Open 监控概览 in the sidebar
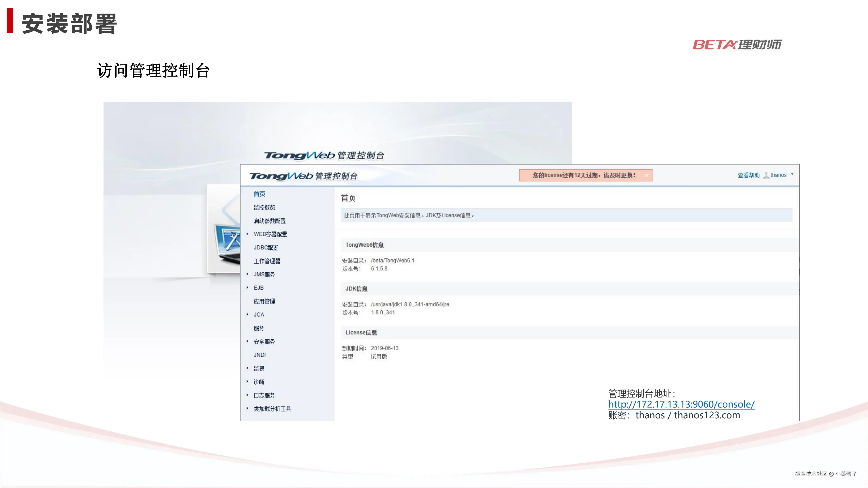Viewport: 868px width, 488px height. [x=264, y=208]
